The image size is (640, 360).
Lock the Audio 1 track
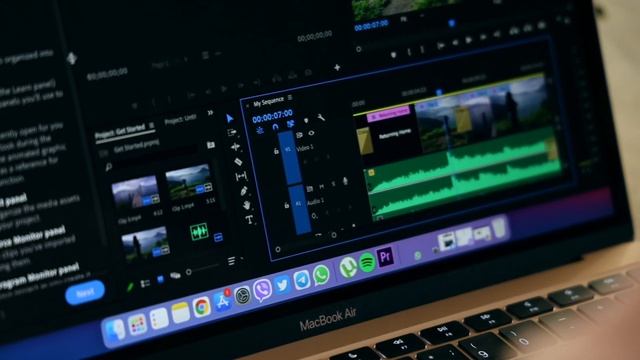pyautogui.click(x=287, y=205)
